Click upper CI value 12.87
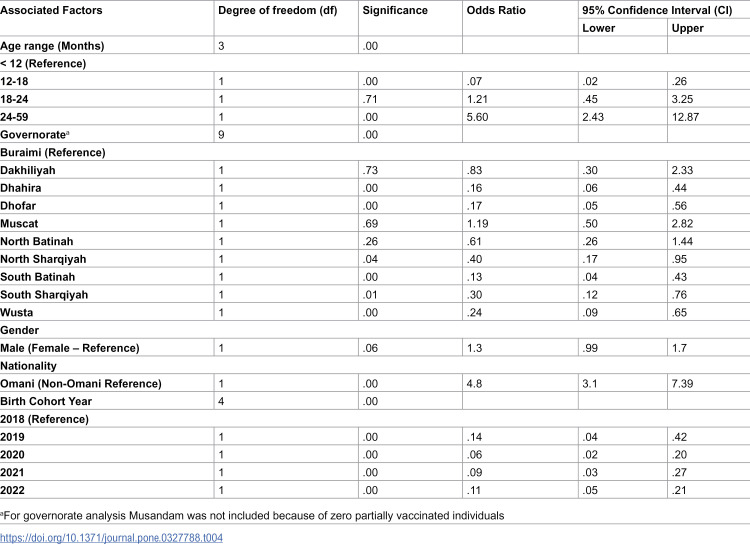750x545 pixels. click(685, 117)
